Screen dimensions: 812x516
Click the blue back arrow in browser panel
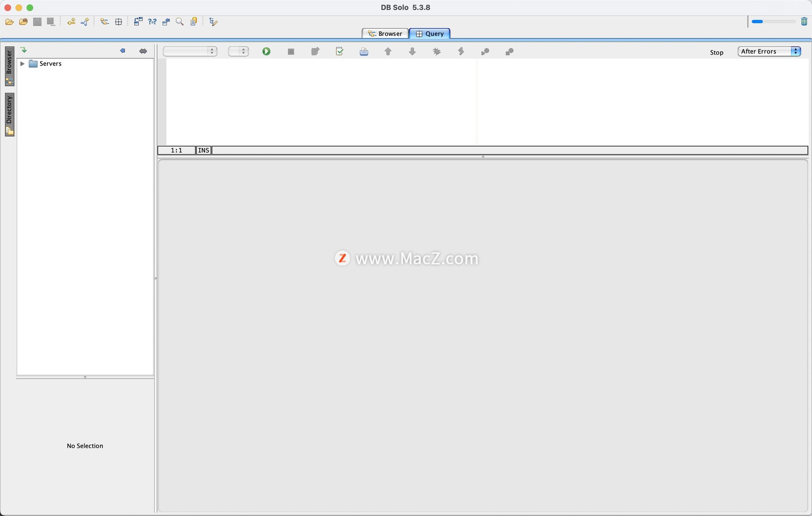pos(123,51)
